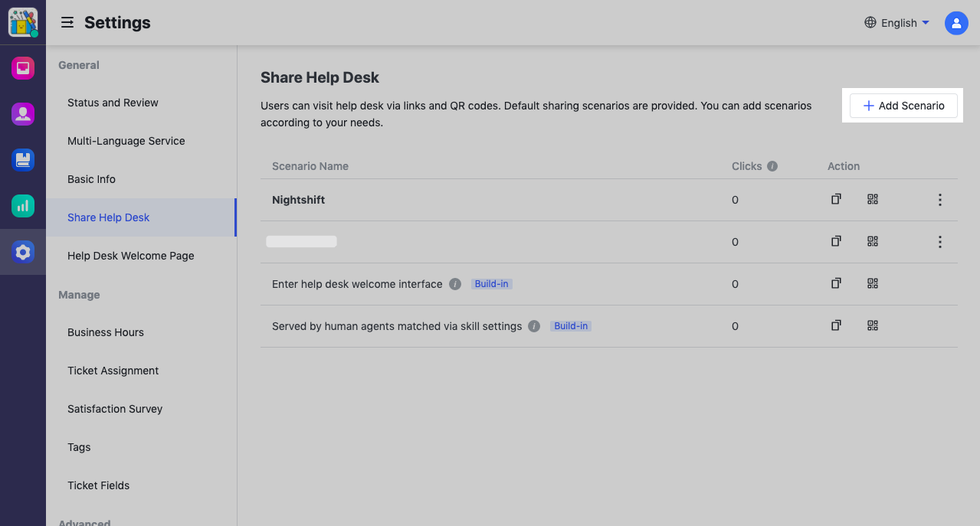
Task: Open the contacts module from the left sidebar
Action: coord(22,113)
